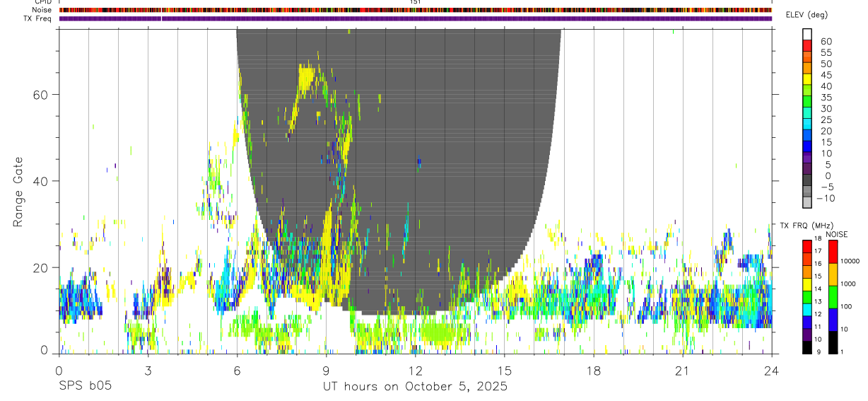
Task: Click the red top segment of the TX FRQ color bar
Action: click(807, 247)
